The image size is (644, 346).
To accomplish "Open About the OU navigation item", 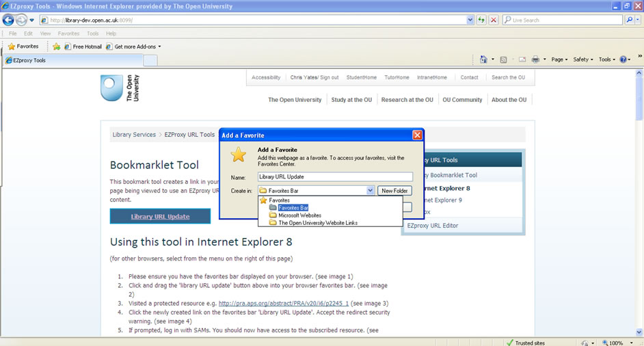I will (509, 100).
